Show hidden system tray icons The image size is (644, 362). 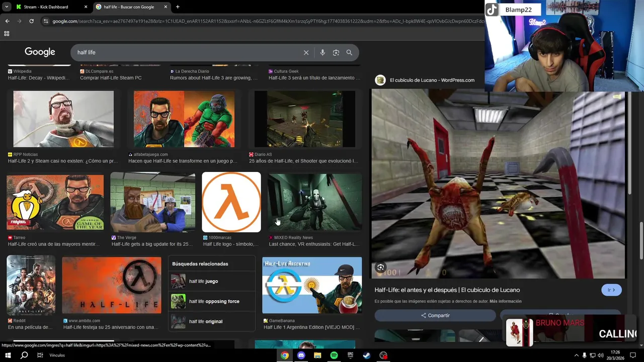coord(576,355)
